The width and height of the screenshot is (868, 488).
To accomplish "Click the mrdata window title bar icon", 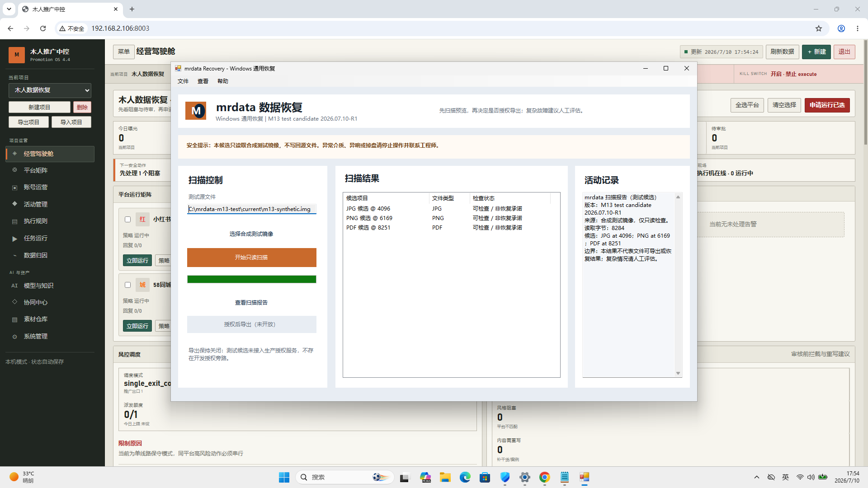I will [x=178, y=68].
